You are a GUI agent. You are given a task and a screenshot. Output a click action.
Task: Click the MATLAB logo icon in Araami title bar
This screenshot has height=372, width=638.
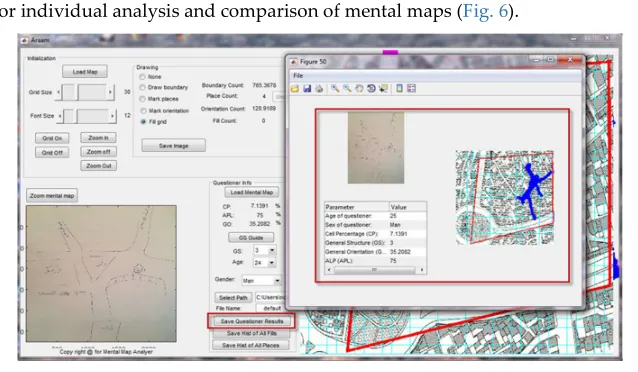[x=24, y=40]
